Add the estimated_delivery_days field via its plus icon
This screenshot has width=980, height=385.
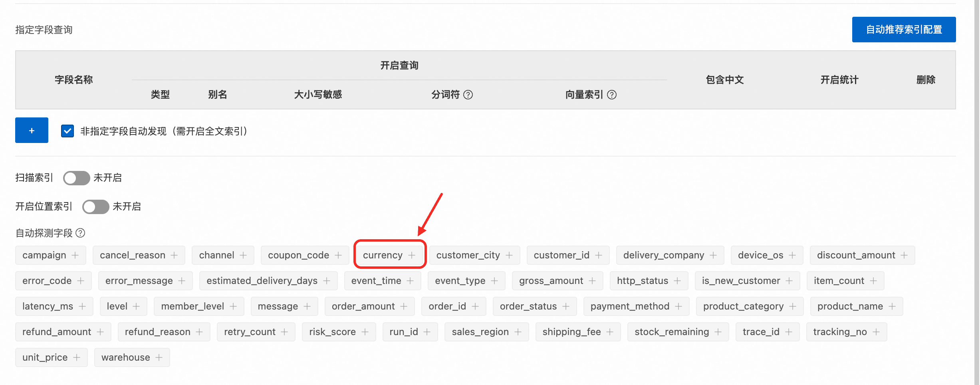tap(327, 281)
